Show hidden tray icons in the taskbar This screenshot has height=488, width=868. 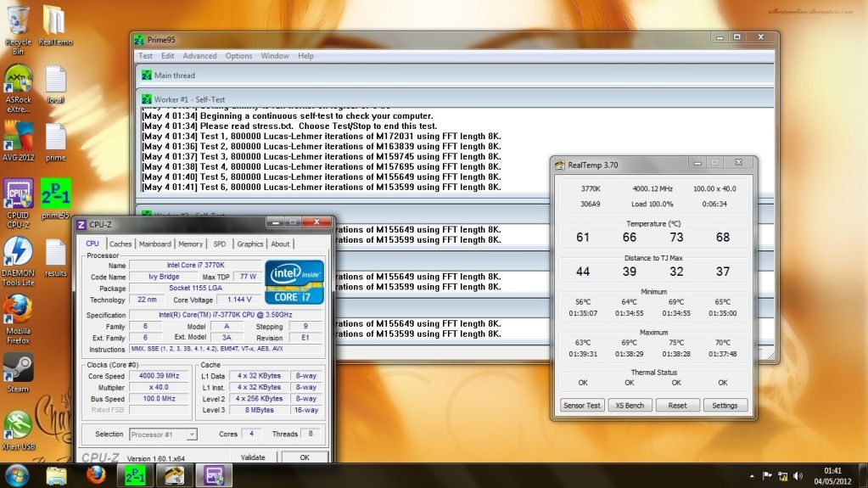pyautogui.click(x=752, y=474)
